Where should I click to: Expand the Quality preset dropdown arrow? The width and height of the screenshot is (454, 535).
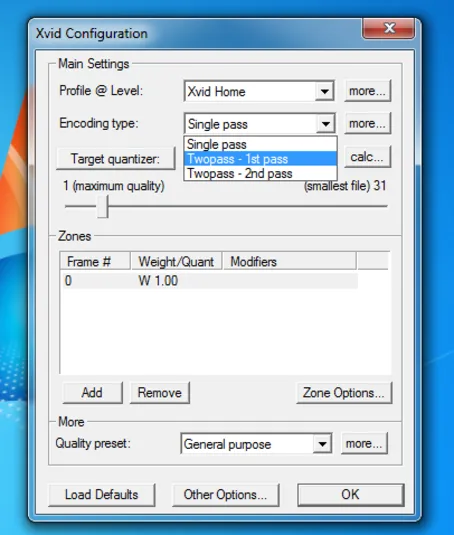coord(322,444)
